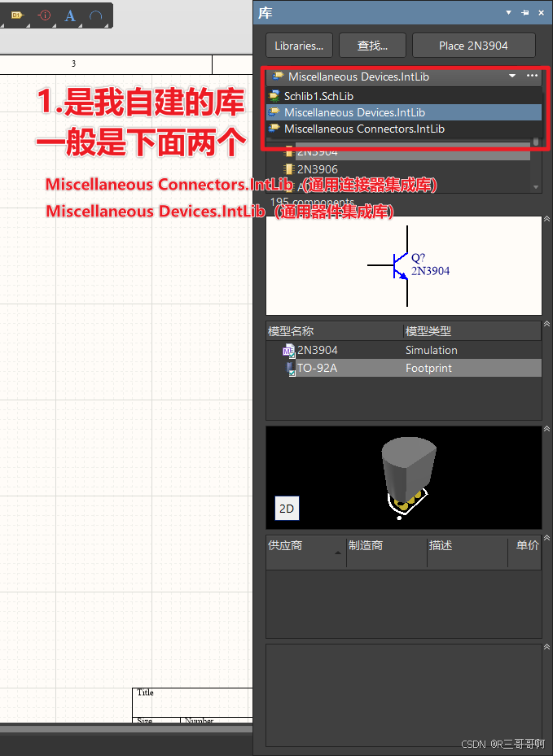The image size is (553, 756).
Task: Open the library selection dropdown arrow
Action: [x=512, y=76]
